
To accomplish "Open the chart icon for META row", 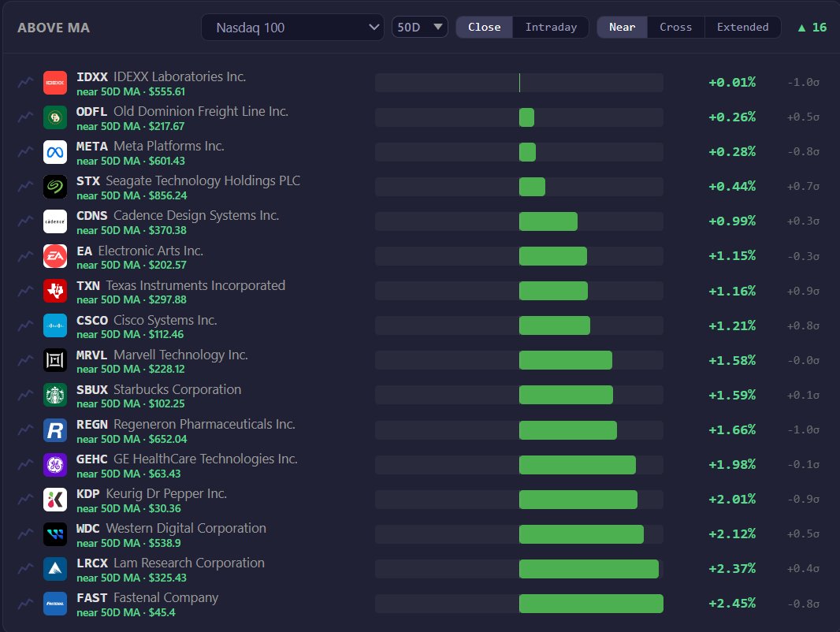I will tap(25, 152).
